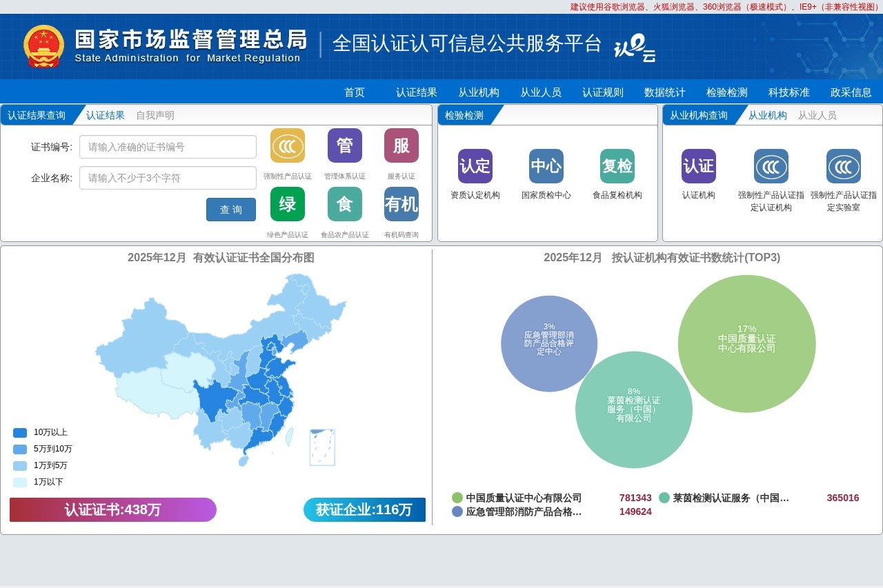Viewport: 883px width, 588px height.
Task: Click the 查询 button
Action: coord(230,210)
